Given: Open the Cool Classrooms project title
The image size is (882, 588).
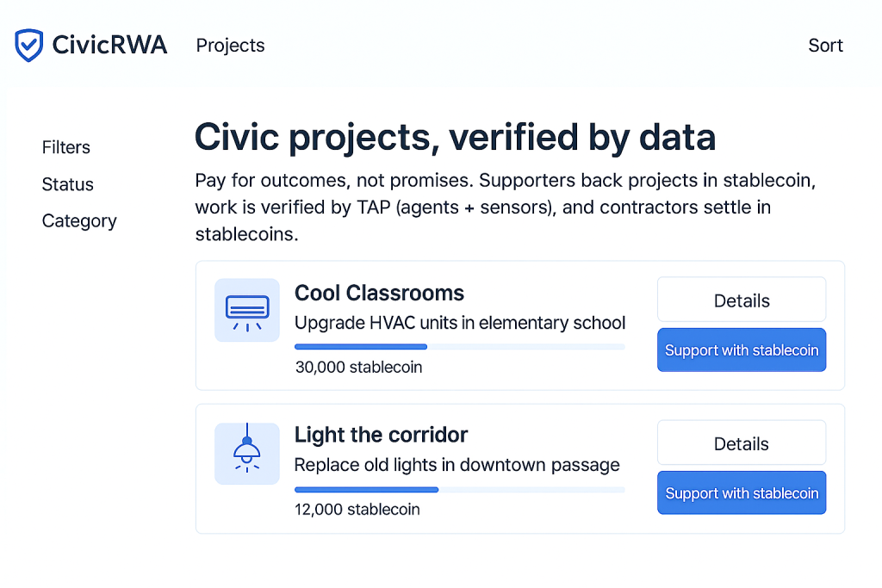Looking at the screenshot, I should click(379, 293).
